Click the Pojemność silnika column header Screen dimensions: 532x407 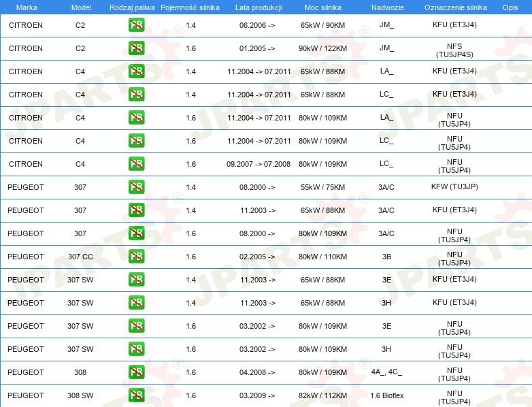(190, 7)
